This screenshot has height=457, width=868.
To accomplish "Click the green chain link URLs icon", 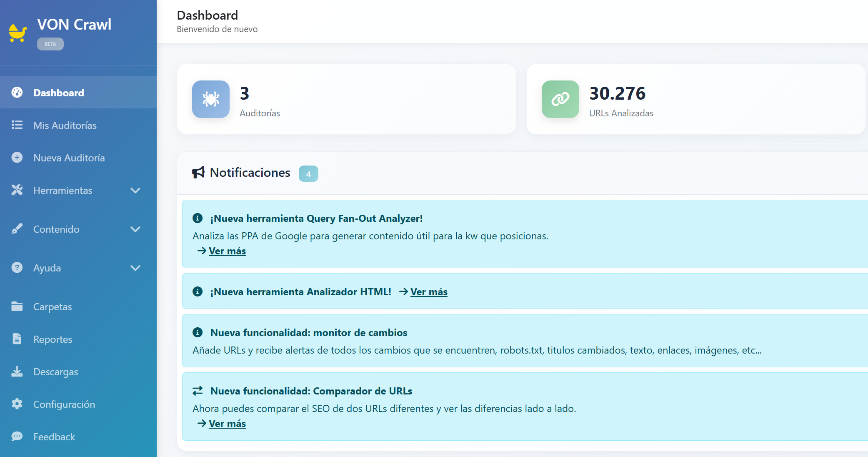I will 560,99.
